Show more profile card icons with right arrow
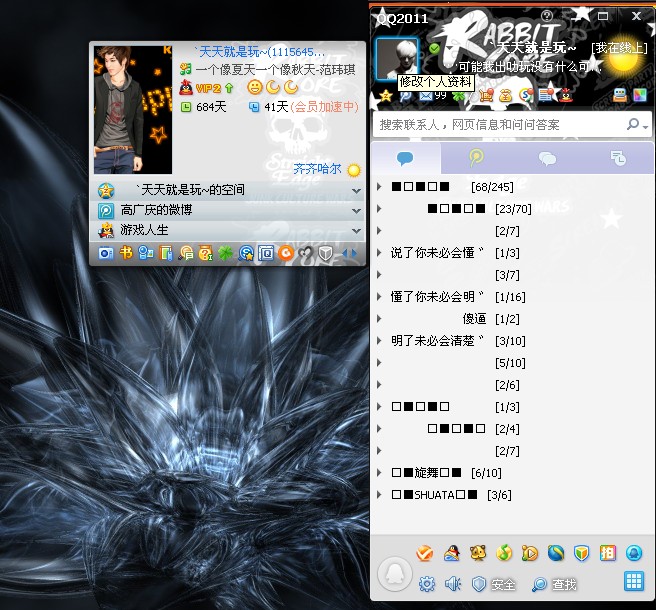The height and width of the screenshot is (610, 656). point(355,253)
